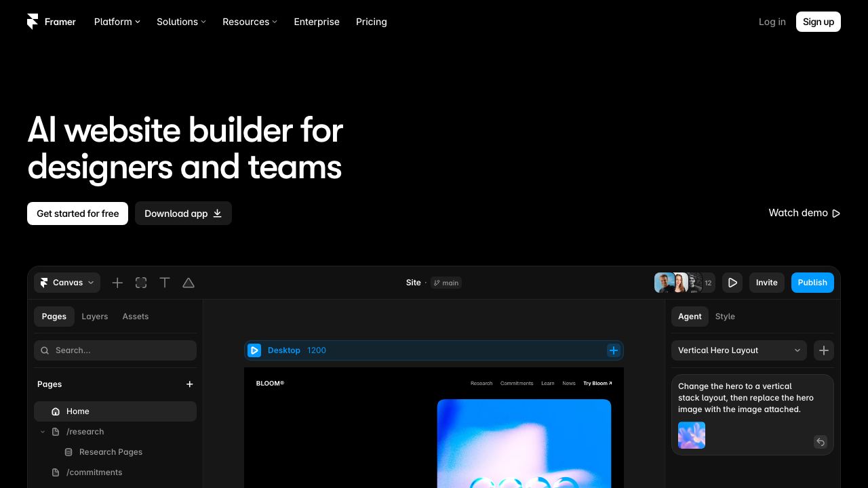868x488 pixels.
Task: Click the Watch demo link
Action: click(x=804, y=213)
